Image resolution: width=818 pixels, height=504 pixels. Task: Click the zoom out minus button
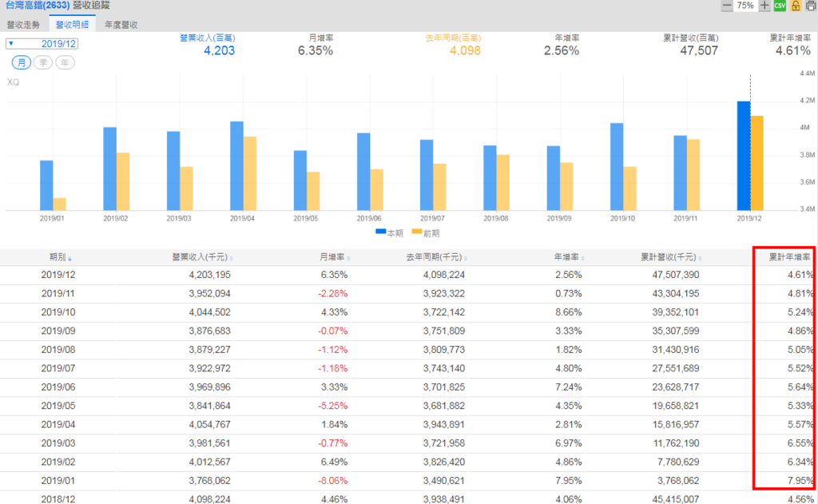[x=727, y=6]
